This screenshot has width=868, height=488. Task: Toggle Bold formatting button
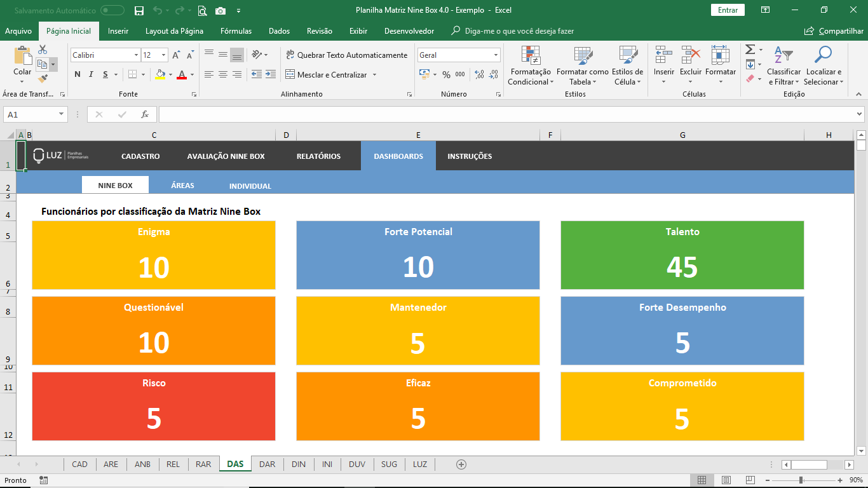78,74
